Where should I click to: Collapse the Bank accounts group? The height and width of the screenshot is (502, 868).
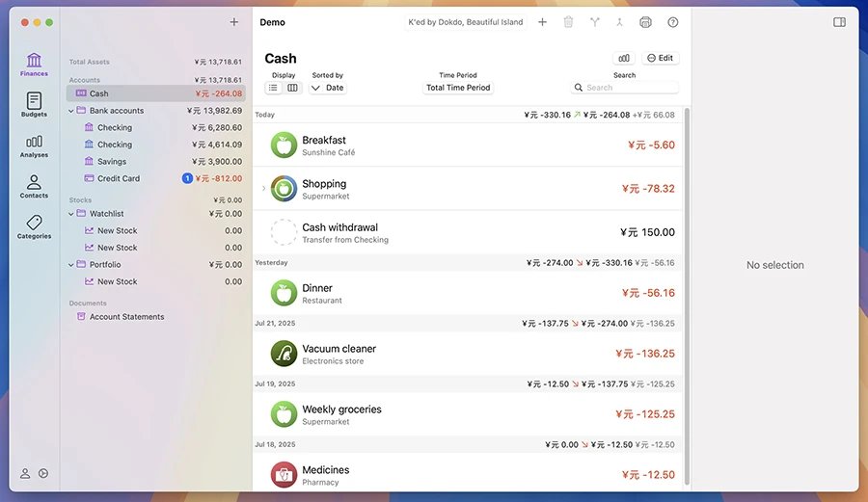pyautogui.click(x=70, y=111)
